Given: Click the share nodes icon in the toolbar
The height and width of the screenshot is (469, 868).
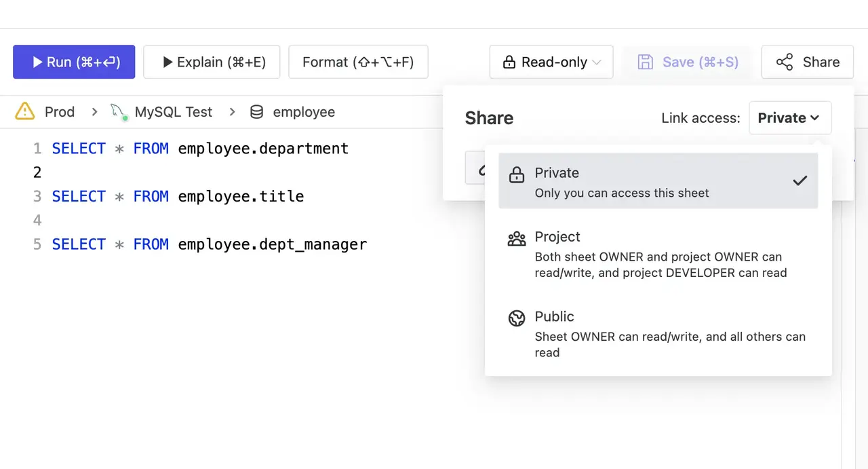Looking at the screenshot, I should point(785,62).
